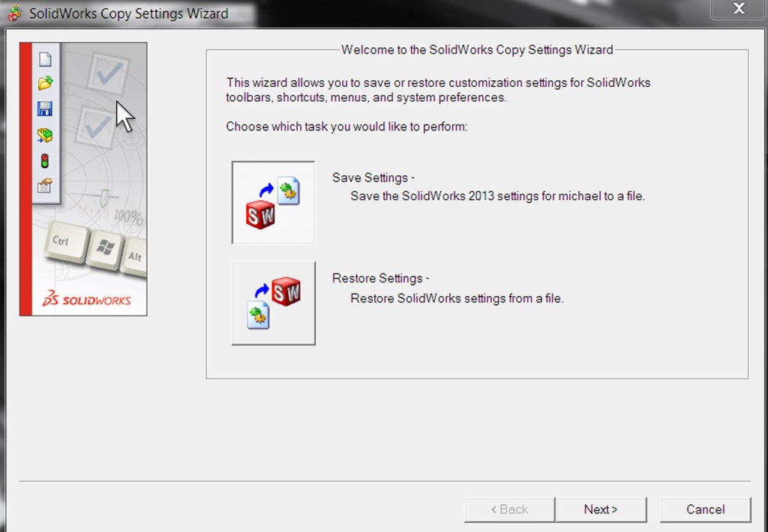Click the new document icon in sidebar
This screenshot has width=768, height=532.
[x=45, y=60]
